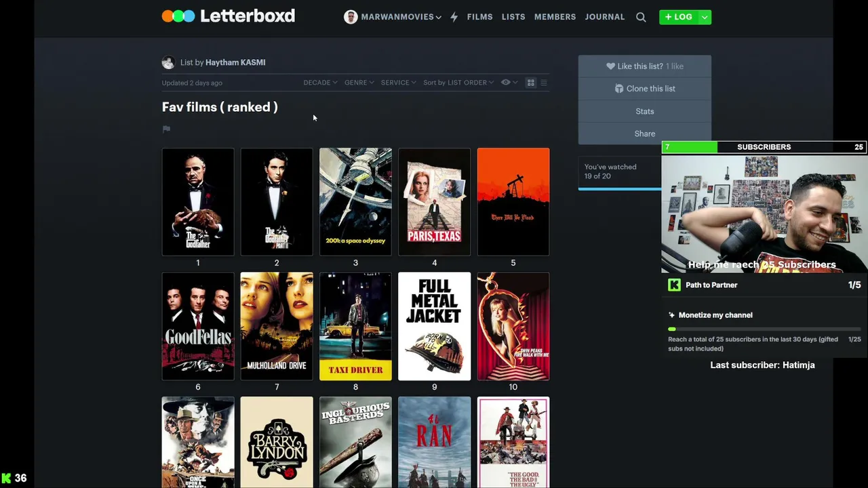Open the Mulholland Drive poster
This screenshot has width=868, height=488.
pos(277,326)
